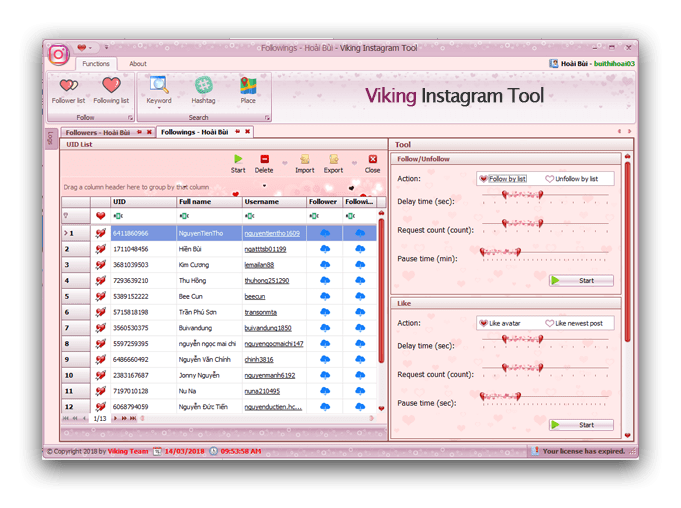
Task: Open username link nguyentientho1609
Action: click(x=272, y=234)
